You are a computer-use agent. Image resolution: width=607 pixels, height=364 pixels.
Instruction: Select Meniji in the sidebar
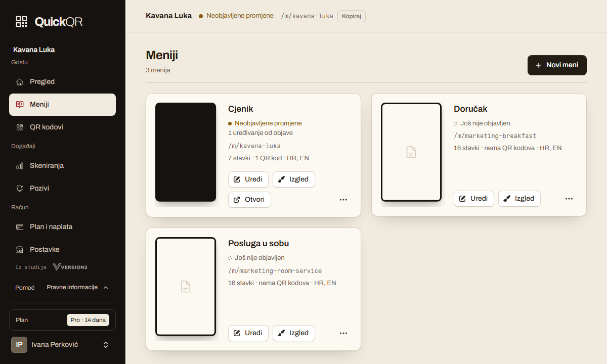[x=62, y=104]
